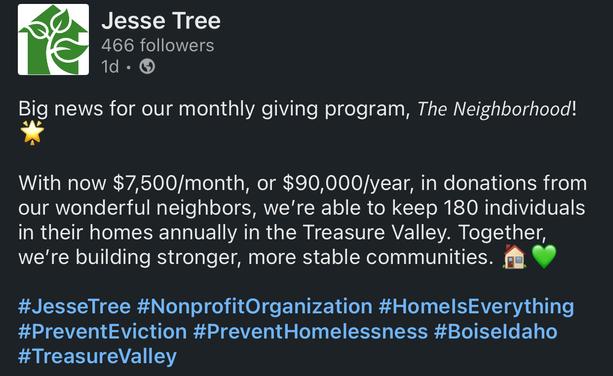Image resolution: width=613 pixels, height=376 pixels.
Task: Select the #PreventHomelessness hashtag
Action: pyautogui.click(x=310, y=331)
